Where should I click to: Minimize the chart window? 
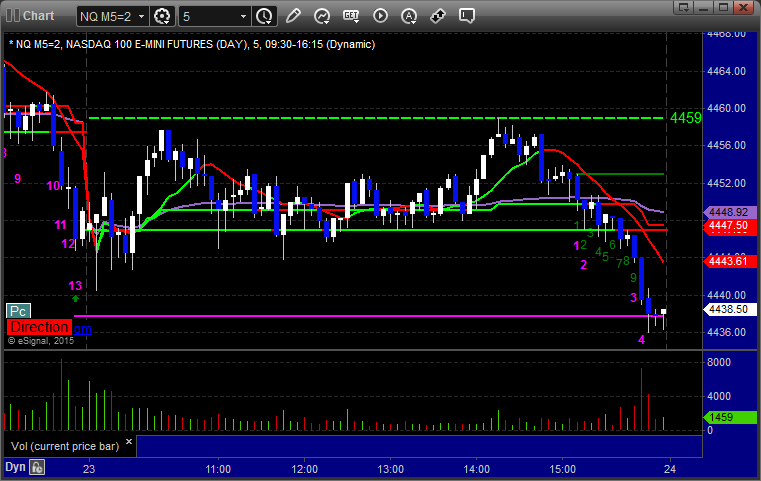(704, 7)
